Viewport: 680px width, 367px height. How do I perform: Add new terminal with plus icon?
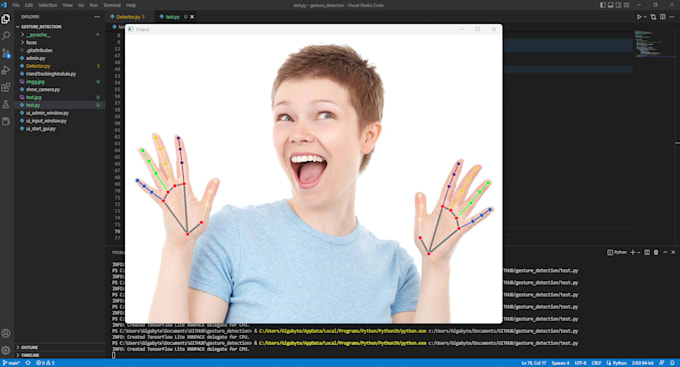click(x=632, y=252)
